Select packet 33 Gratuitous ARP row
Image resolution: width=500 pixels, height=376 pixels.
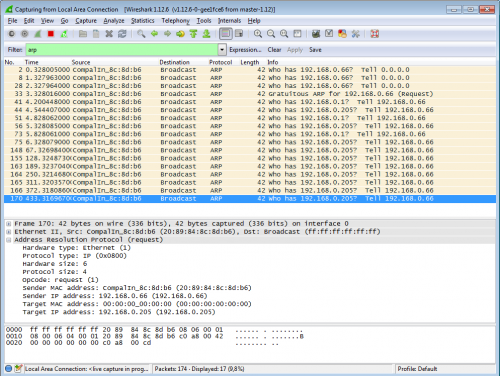250,94
